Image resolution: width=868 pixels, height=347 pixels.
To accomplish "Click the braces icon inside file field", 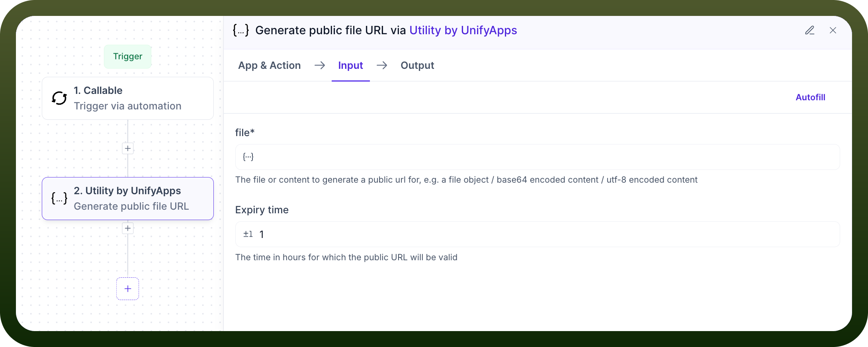I will (248, 157).
